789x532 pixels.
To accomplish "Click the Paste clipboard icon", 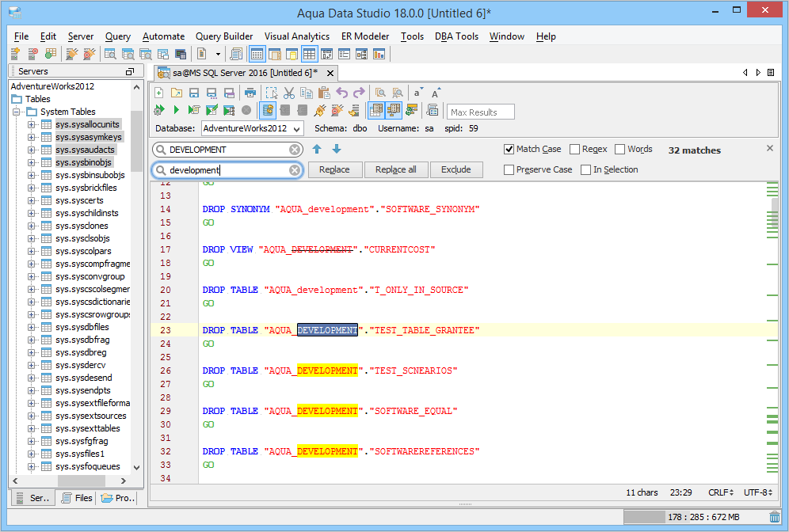I will click(324, 93).
